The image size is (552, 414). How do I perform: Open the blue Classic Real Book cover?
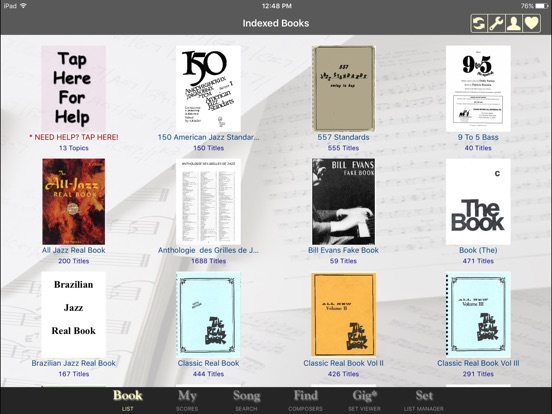[208, 314]
